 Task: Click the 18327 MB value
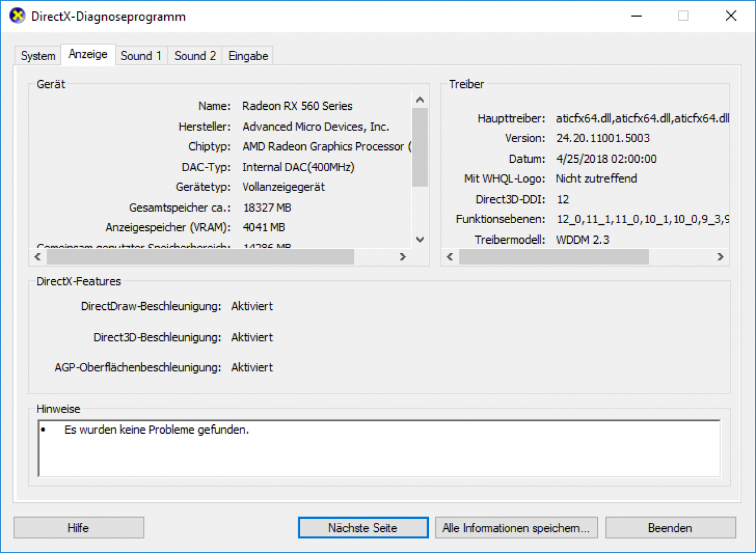coord(267,208)
